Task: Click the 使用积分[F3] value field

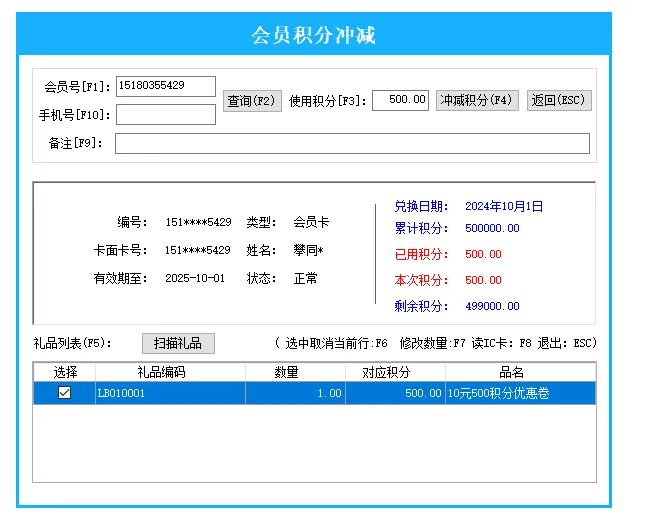Action: coord(400,100)
